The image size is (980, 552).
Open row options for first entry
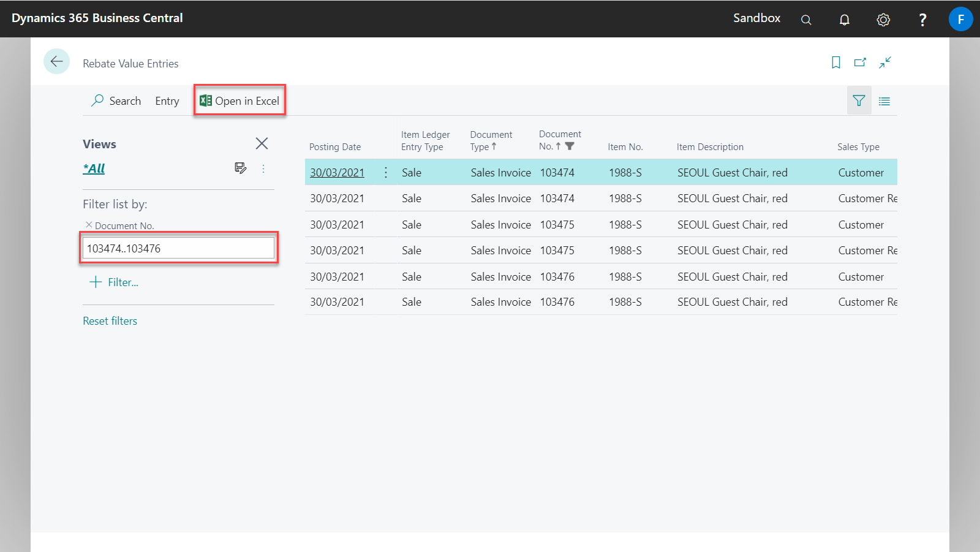click(x=386, y=173)
